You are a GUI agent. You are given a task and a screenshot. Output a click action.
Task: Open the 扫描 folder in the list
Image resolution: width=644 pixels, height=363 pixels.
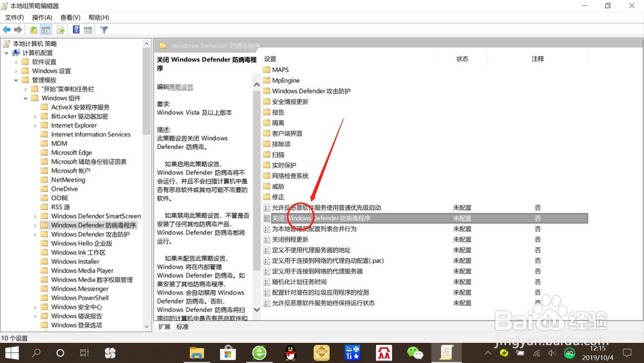(x=278, y=155)
